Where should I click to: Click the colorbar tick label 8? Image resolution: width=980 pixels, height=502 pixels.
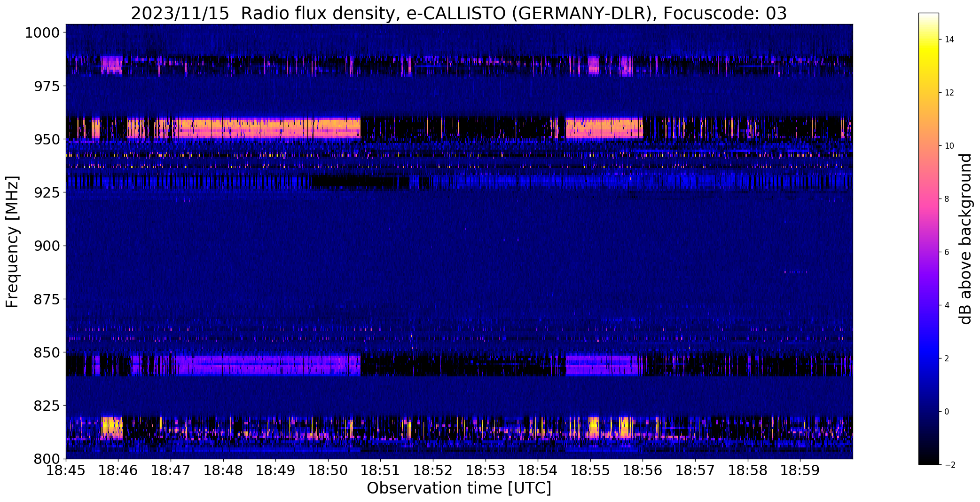click(x=947, y=199)
